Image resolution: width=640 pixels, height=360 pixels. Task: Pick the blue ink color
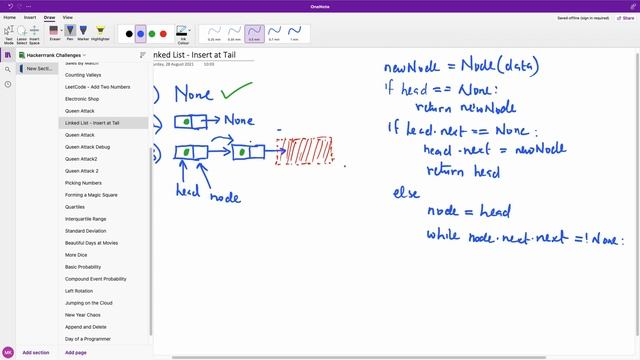(x=140, y=34)
